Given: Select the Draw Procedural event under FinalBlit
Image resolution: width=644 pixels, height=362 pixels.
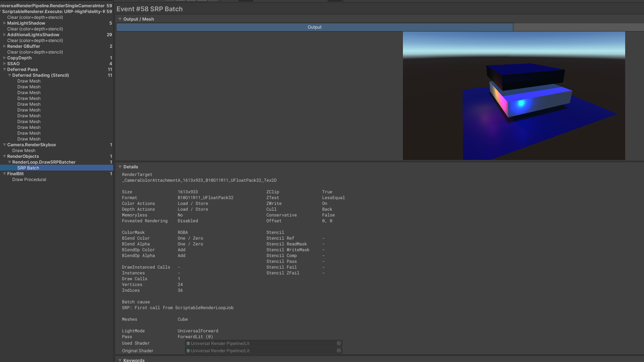Looking at the screenshot, I should [29, 180].
